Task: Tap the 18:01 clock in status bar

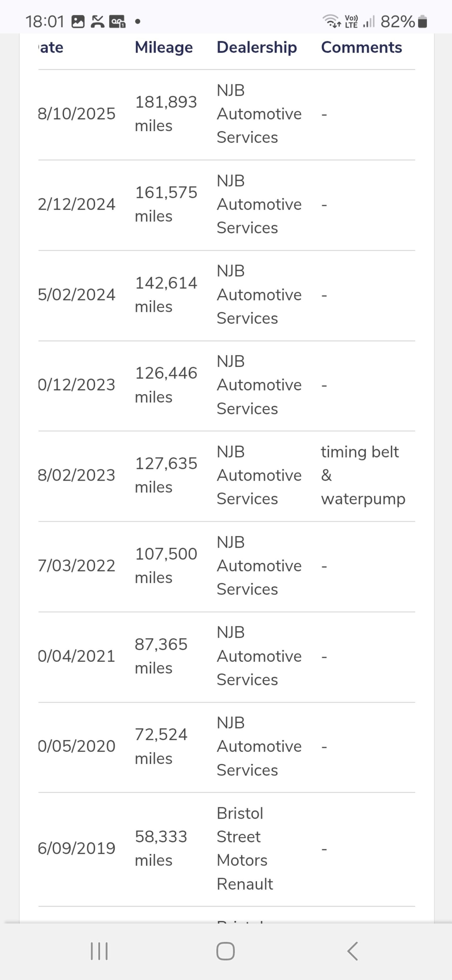Action: 45,22
